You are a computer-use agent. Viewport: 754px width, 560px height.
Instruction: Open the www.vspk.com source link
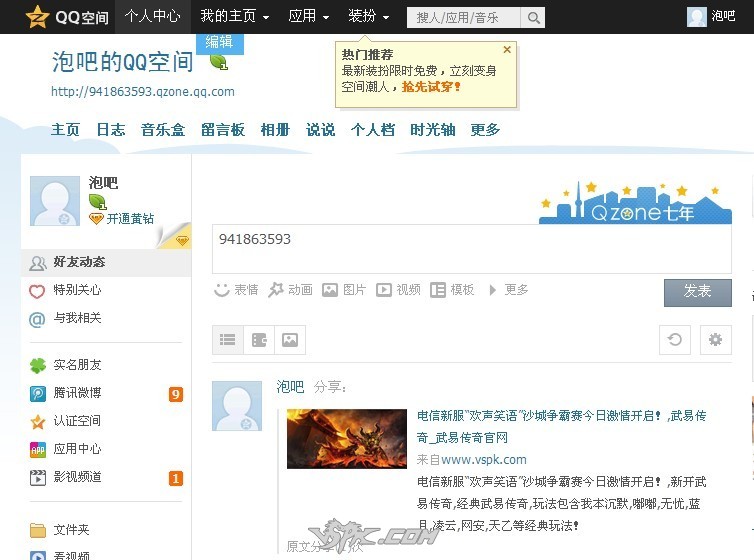484,460
